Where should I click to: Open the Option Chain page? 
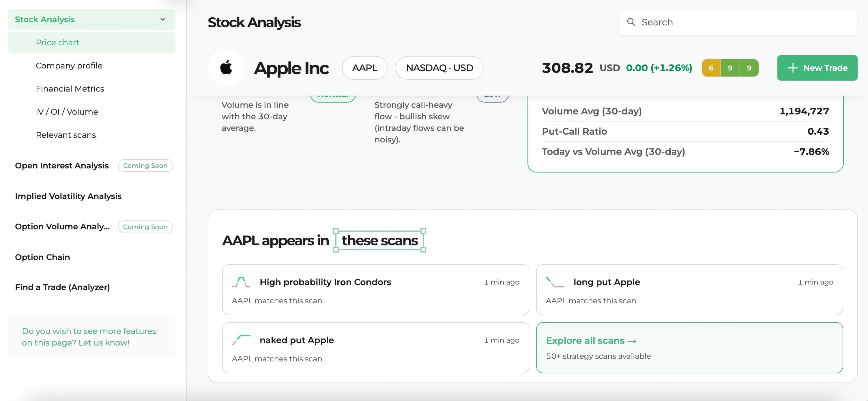(x=43, y=257)
